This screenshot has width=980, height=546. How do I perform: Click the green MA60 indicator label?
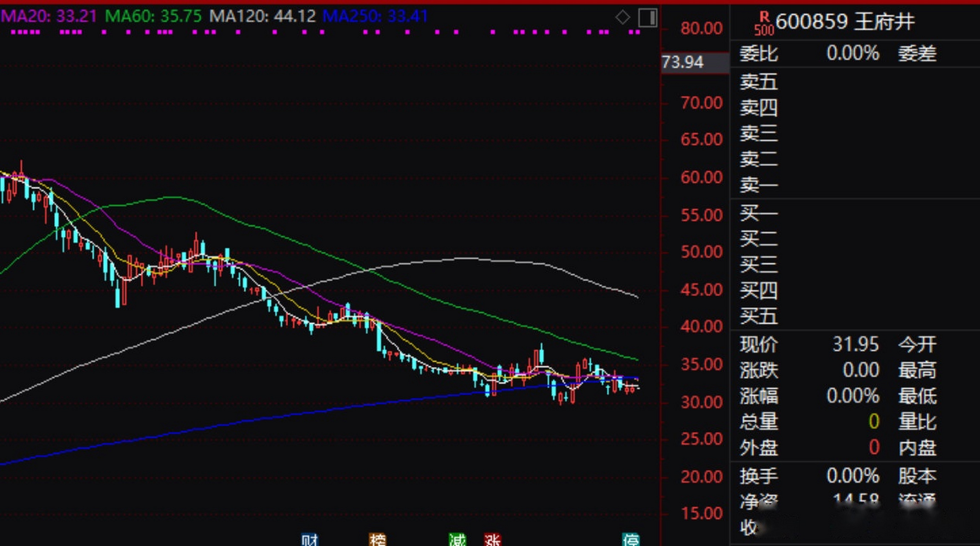153,16
